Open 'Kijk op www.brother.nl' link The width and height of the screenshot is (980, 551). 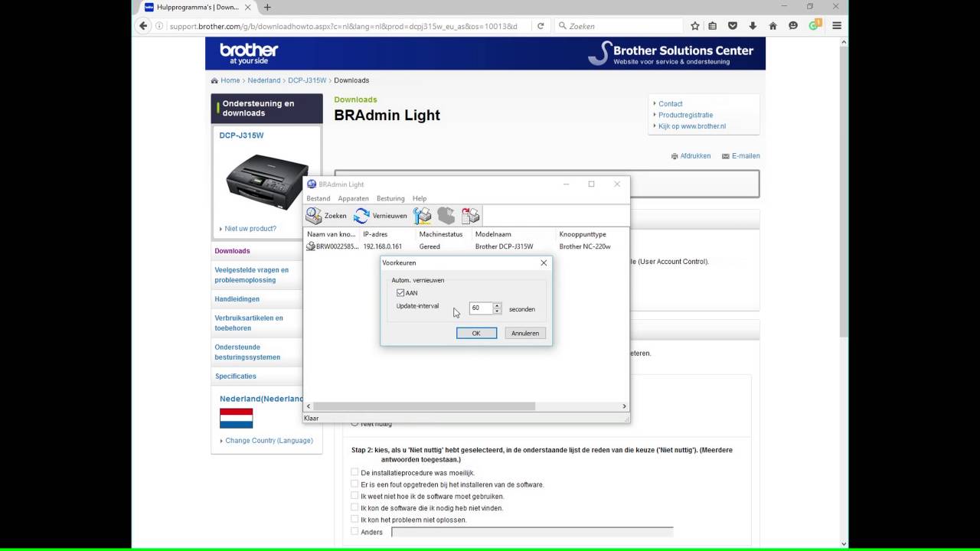[x=692, y=126]
